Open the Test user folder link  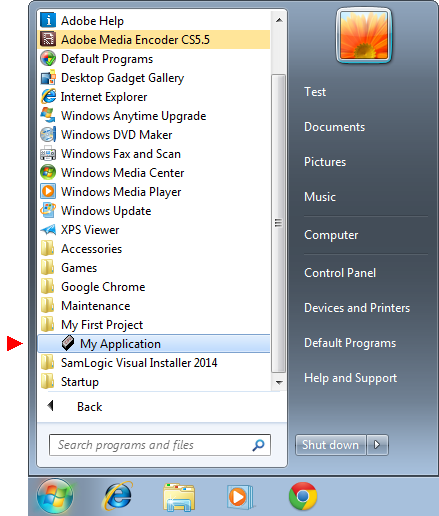click(315, 92)
